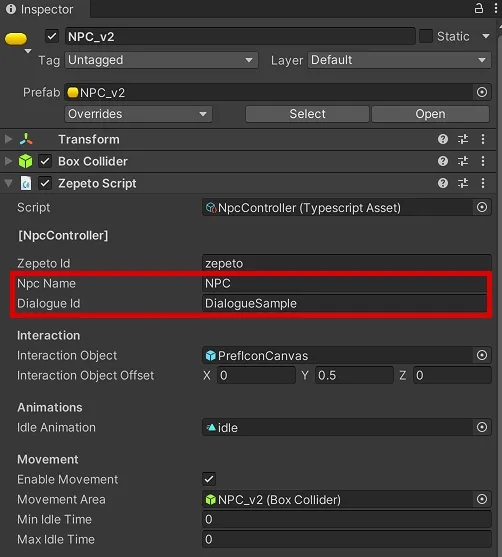Open Transform component help icon

(443, 139)
